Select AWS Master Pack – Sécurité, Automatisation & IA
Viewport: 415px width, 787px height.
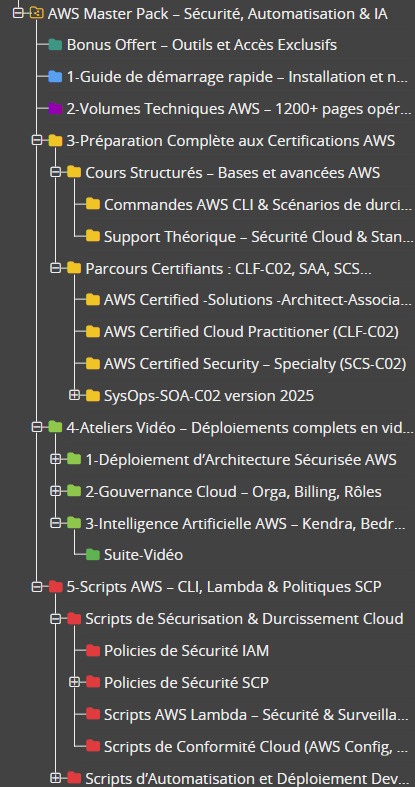coord(218,14)
